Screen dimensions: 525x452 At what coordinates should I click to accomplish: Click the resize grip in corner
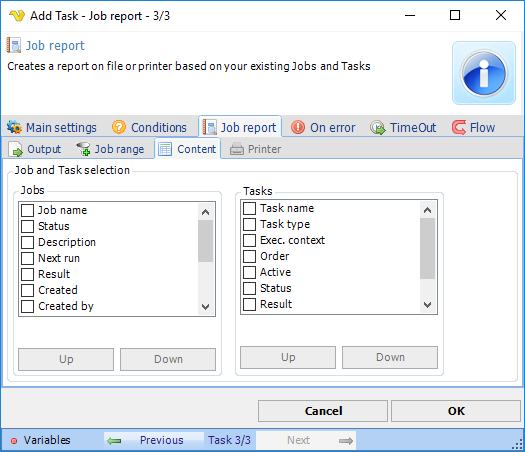517,445
